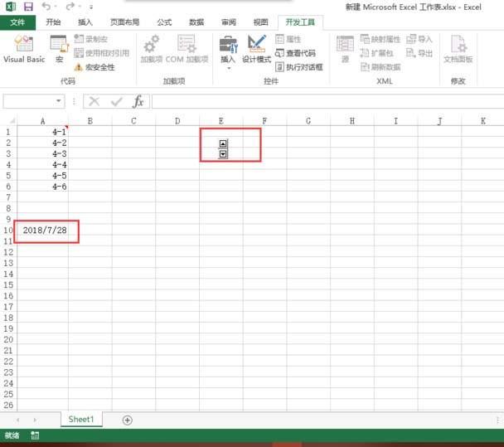Click the Cancel (X) formula button

(94, 101)
